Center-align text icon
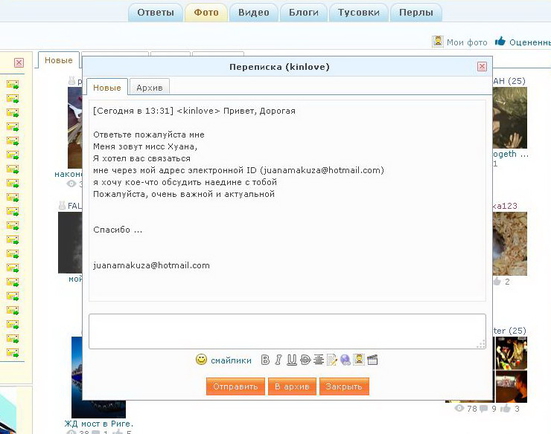This screenshot has height=434, width=551. (x=318, y=360)
